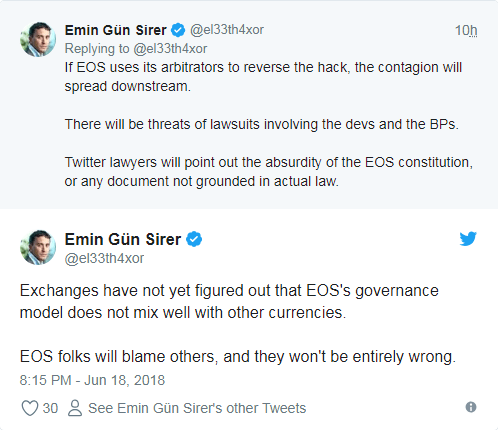Click the @el33th4xor handle in the reply header
The height and width of the screenshot is (430, 498).
(x=227, y=30)
